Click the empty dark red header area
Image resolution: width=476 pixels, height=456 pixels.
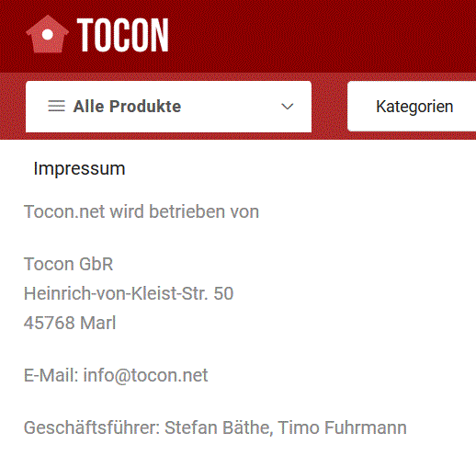(x=322, y=35)
